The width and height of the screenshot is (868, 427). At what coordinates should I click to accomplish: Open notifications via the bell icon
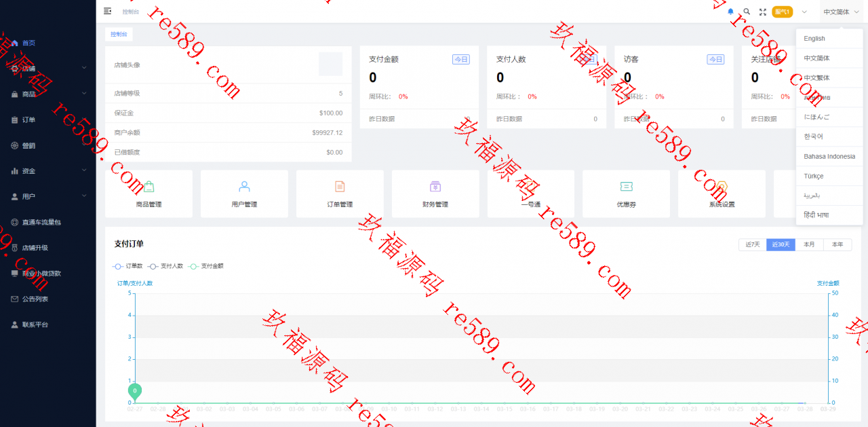pos(730,12)
